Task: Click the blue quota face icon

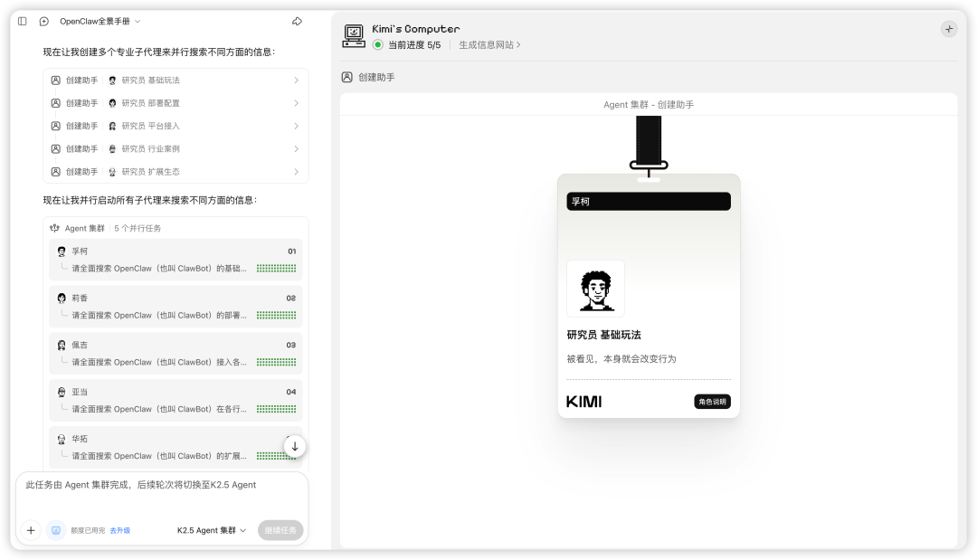Action: point(56,531)
